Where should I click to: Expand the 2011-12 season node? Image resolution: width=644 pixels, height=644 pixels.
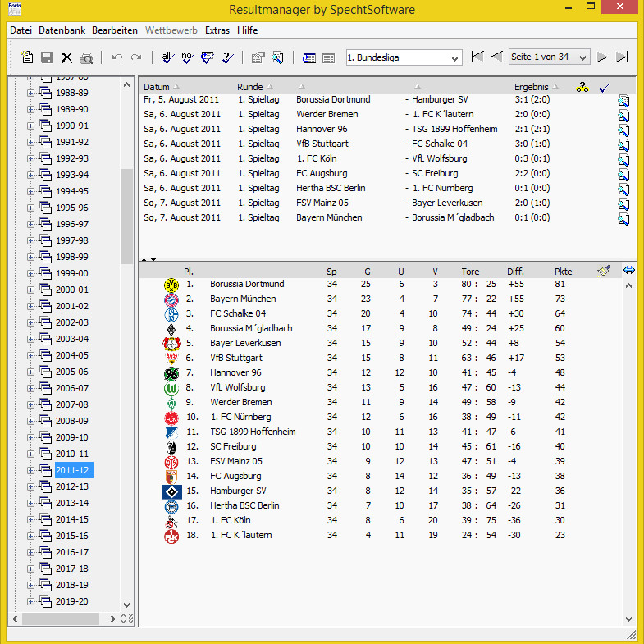tap(31, 470)
